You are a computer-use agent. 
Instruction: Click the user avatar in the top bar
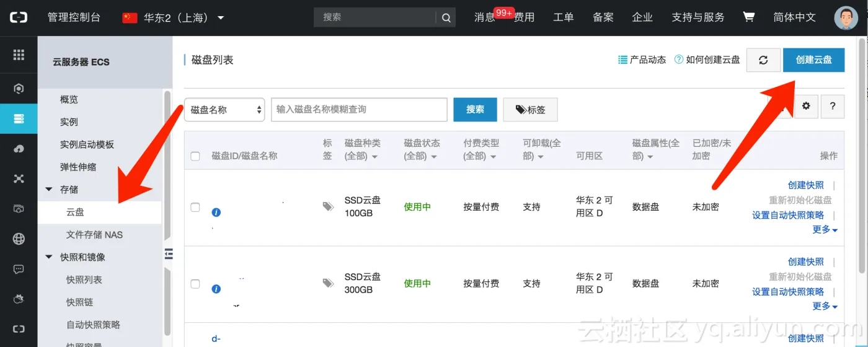click(846, 18)
